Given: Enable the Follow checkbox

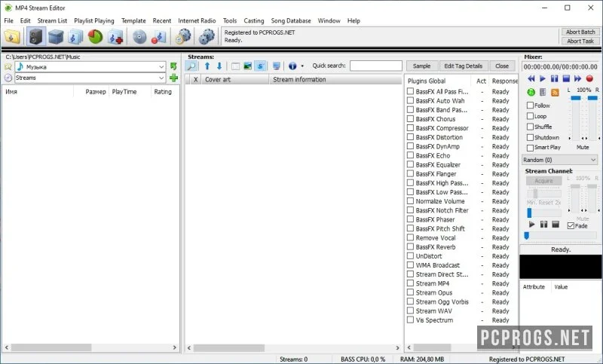Looking at the screenshot, I should click(x=531, y=106).
